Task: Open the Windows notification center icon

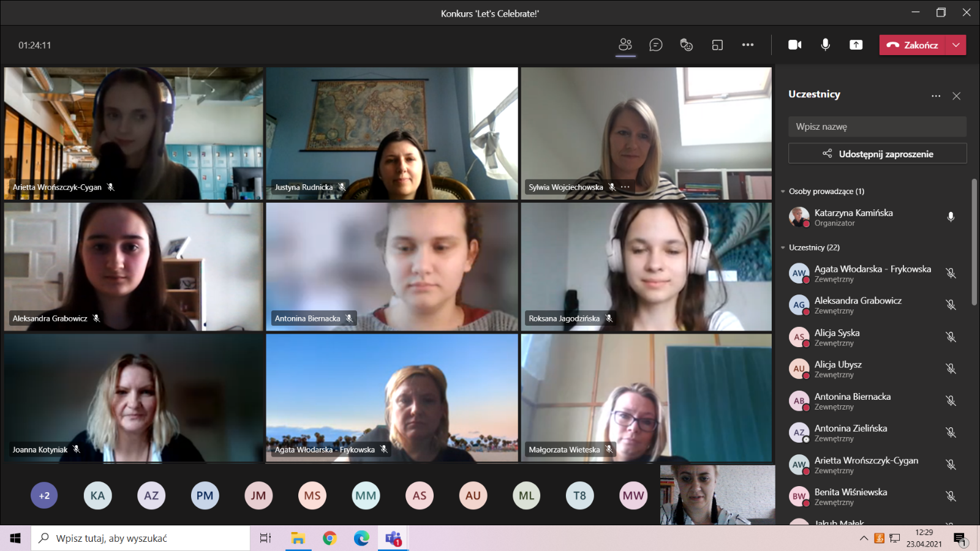Action: pyautogui.click(x=960, y=539)
